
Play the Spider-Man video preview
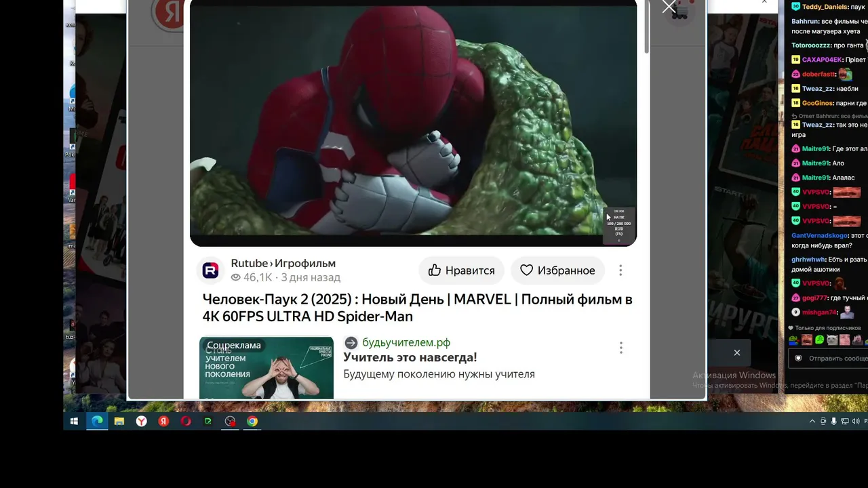coord(413,123)
